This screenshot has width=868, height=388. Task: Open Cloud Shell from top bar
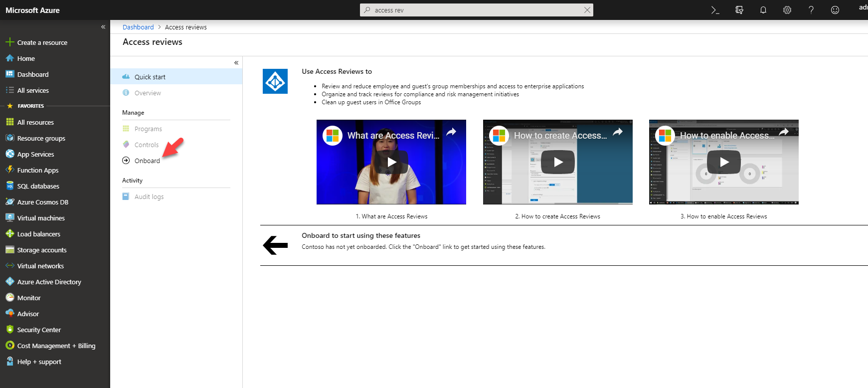715,10
